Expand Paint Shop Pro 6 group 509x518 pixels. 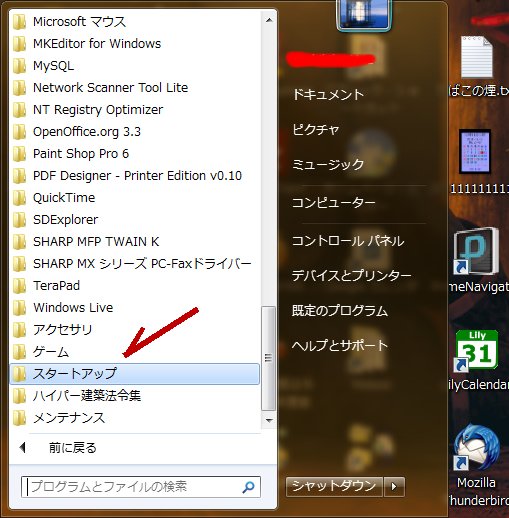pyautogui.click(x=135, y=154)
